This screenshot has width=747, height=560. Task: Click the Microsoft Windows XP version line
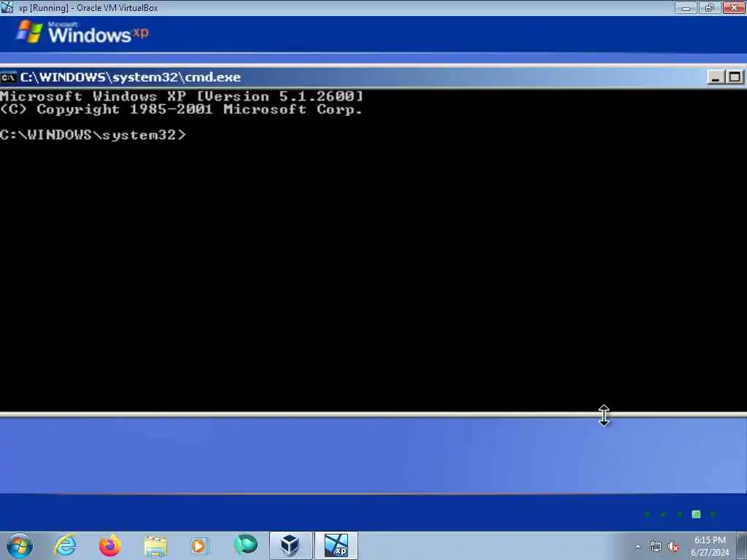[182, 96]
